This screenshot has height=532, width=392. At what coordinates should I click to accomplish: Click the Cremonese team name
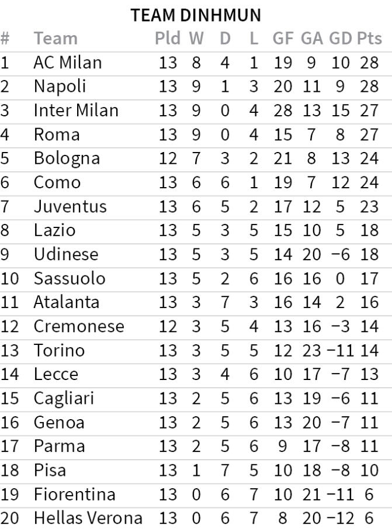(79, 326)
